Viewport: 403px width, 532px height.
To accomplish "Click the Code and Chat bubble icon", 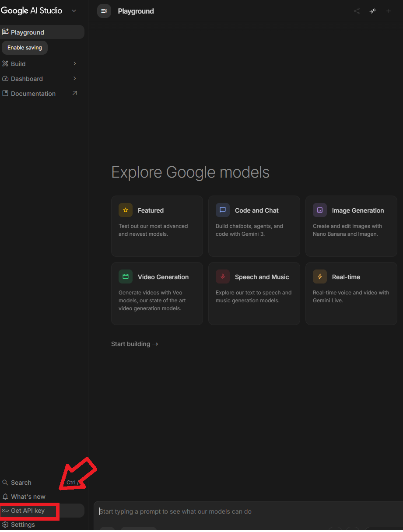I will point(223,210).
